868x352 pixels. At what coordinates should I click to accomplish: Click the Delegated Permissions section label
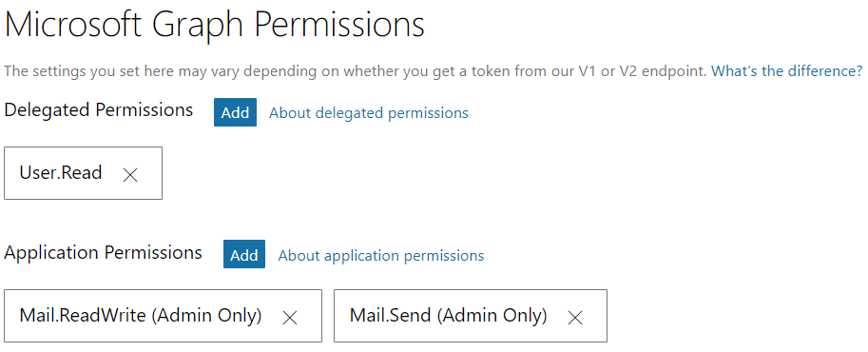[x=99, y=109]
